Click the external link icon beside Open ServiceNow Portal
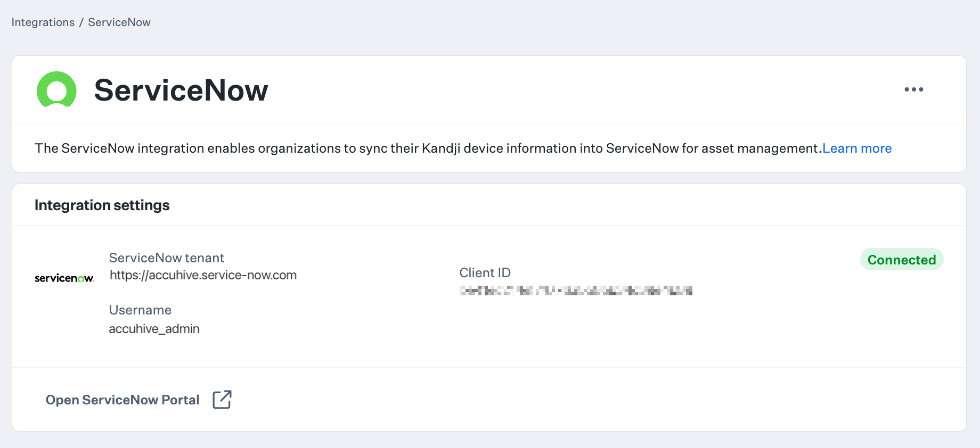Image resolution: width=980 pixels, height=448 pixels. pyautogui.click(x=222, y=399)
